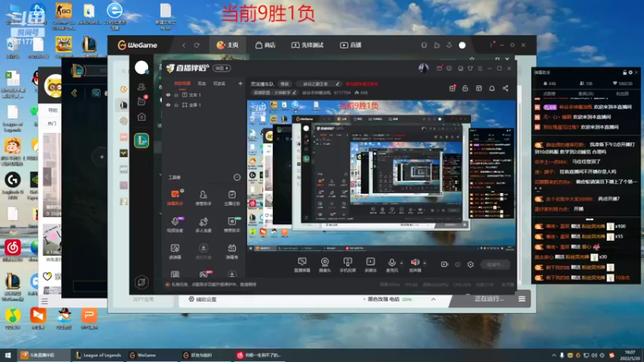Open the 弹幕秀 tool icon
644x362 pixels.
pos(232,251)
